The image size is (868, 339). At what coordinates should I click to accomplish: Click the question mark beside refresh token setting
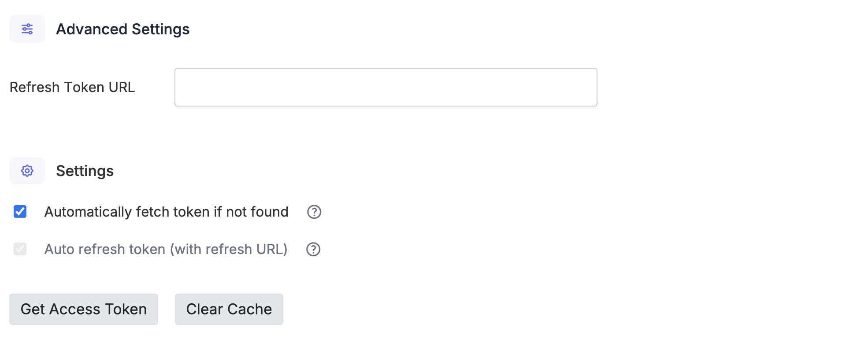click(x=313, y=249)
